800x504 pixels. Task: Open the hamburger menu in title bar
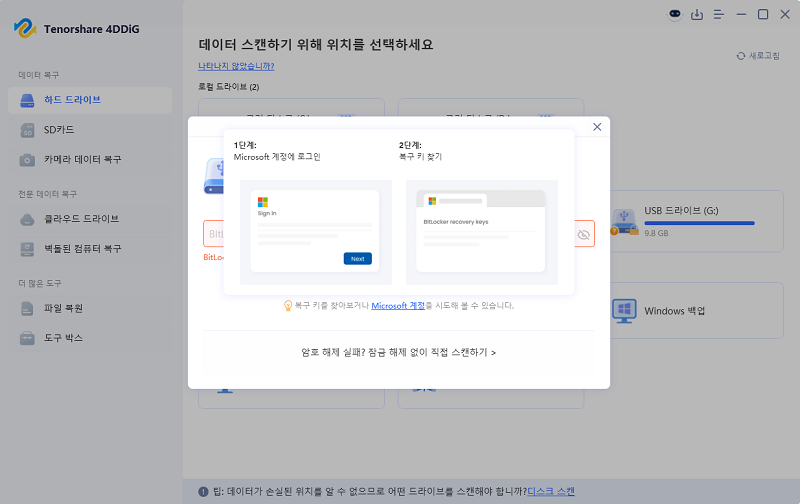click(718, 14)
